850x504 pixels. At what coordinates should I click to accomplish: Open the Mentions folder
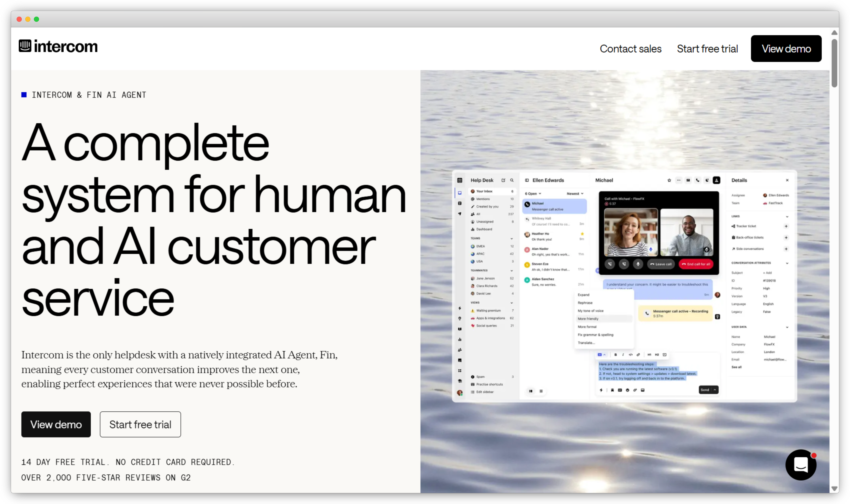coord(492,199)
